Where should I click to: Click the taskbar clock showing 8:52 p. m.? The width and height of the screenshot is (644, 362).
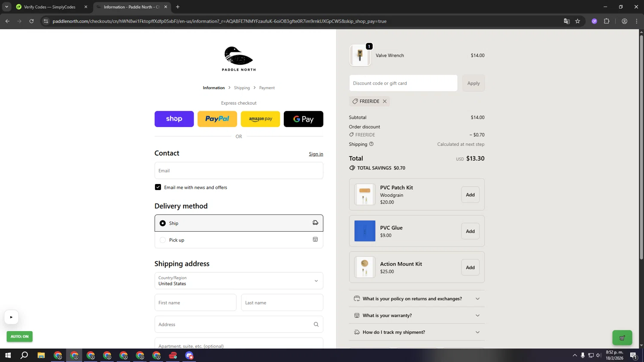pos(614,355)
